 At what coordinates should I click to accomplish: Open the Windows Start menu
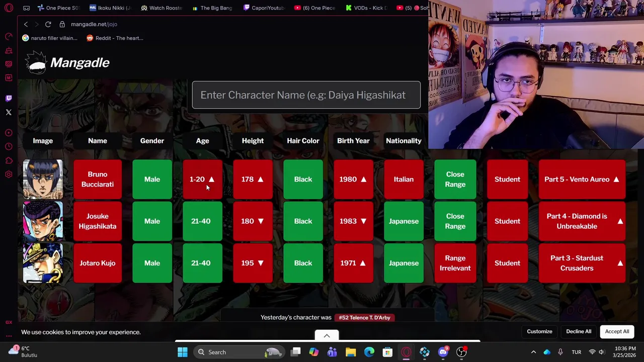pyautogui.click(x=182, y=352)
